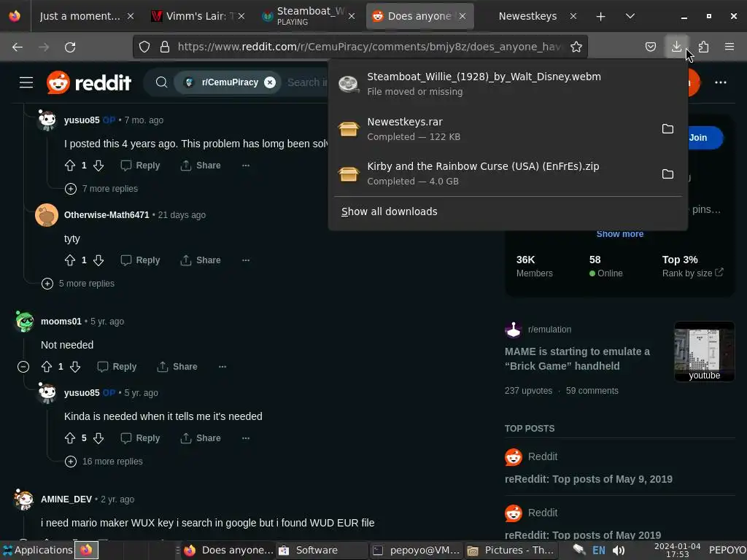
Task: Open the MAME youtube thumbnail
Action: point(704,352)
